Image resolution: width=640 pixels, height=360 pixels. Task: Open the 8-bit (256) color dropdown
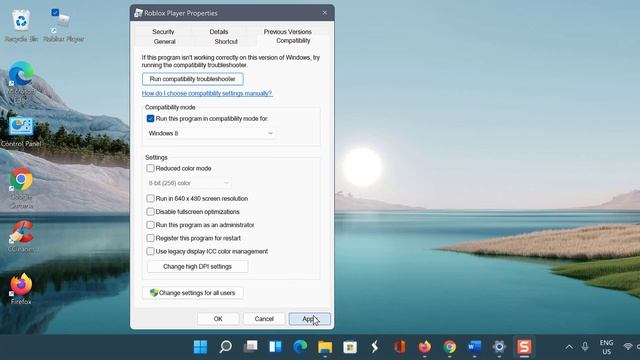(x=189, y=183)
